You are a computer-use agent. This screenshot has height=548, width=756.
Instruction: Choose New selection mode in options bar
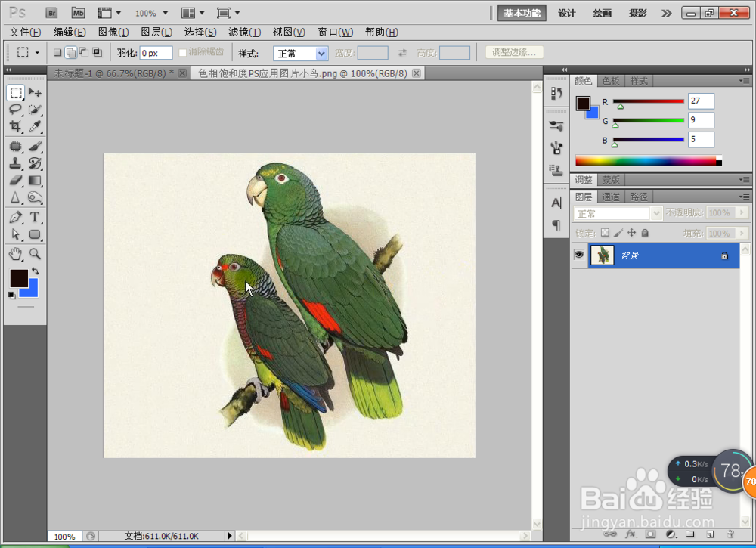tap(57, 53)
